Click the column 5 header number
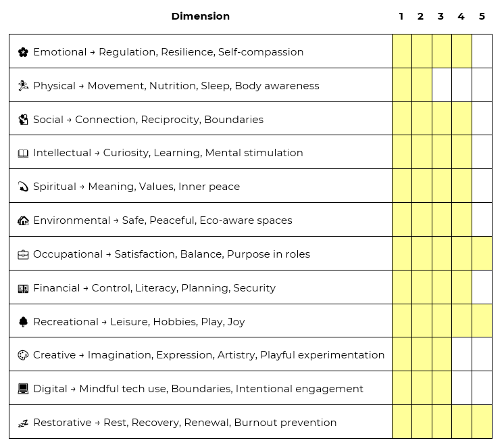 pos(482,16)
